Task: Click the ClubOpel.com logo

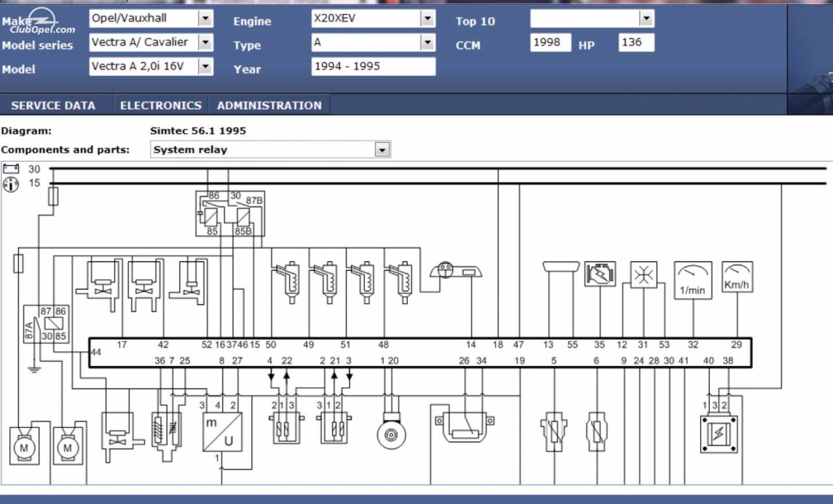Action: coord(42,21)
